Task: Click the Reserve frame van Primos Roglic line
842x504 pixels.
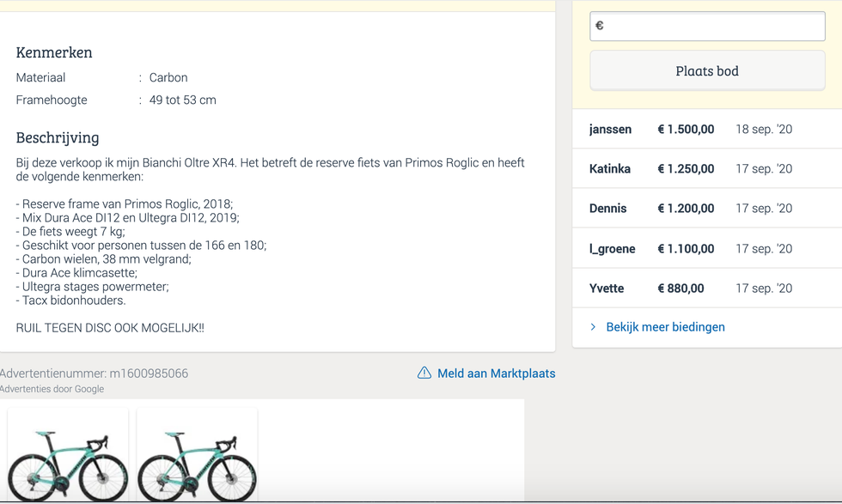Action: click(x=125, y=204)
